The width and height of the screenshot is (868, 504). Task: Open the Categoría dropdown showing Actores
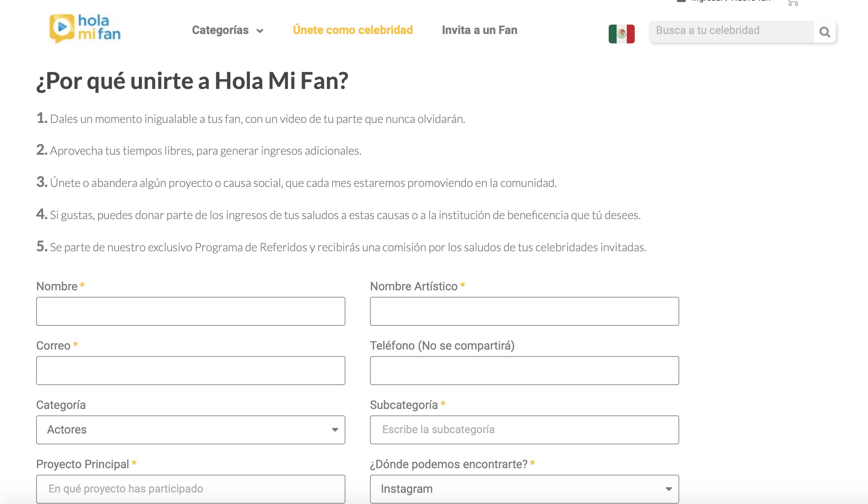point(191,430)
